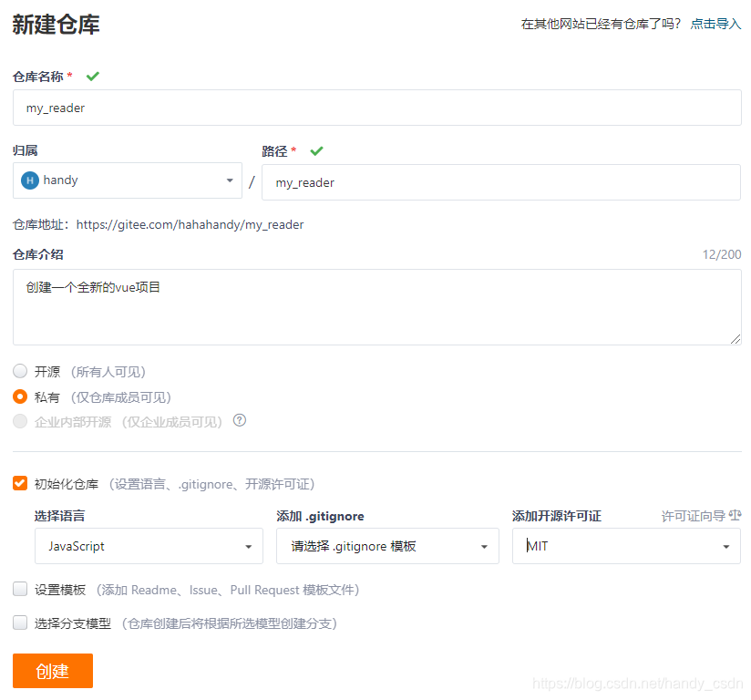Click the 仓库介绍 description text area
The height and width of the screenshot is (700, 751).
pyautogui.click(x=377, y=307)
